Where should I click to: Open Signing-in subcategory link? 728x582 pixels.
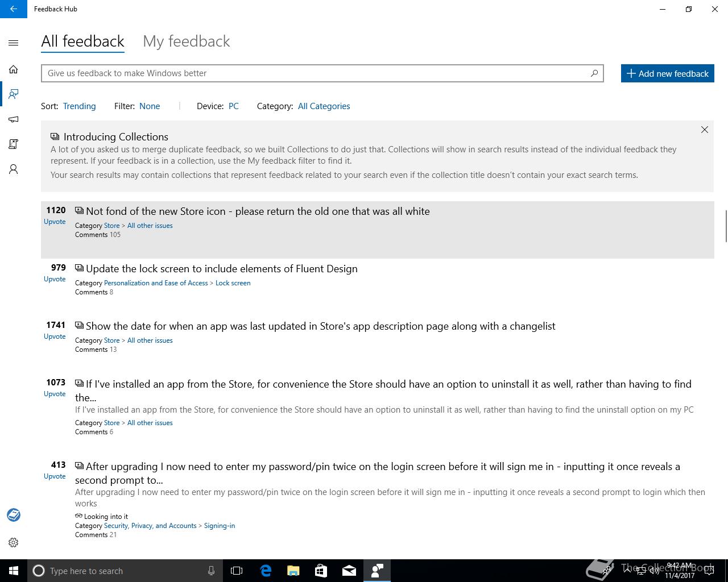pyautogui.click(x=220, y=526)
